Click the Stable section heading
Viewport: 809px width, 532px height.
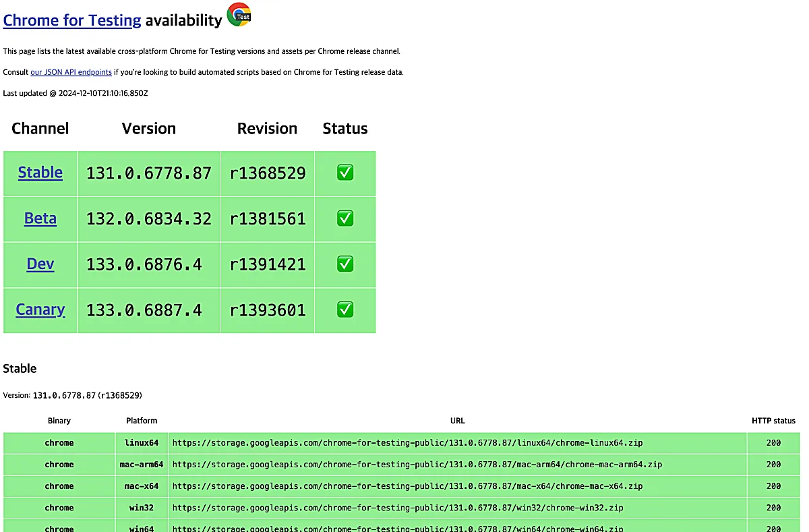20,368
